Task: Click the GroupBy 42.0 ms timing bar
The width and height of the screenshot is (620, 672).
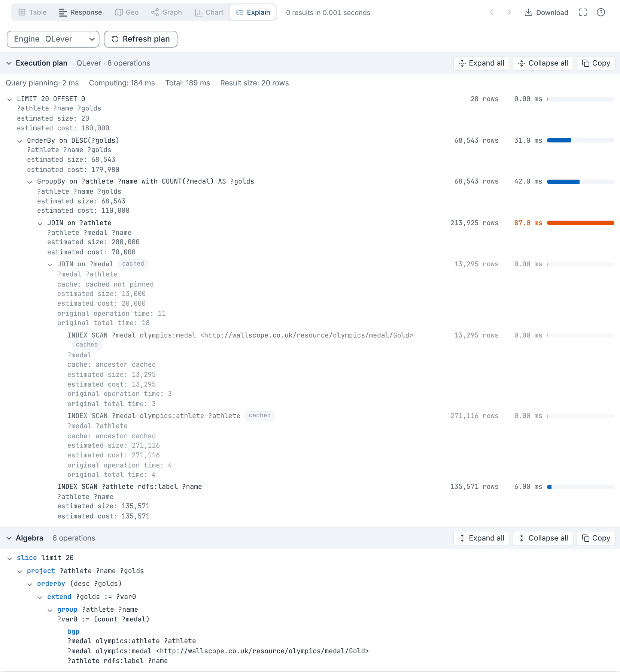Action: [581, 182]
